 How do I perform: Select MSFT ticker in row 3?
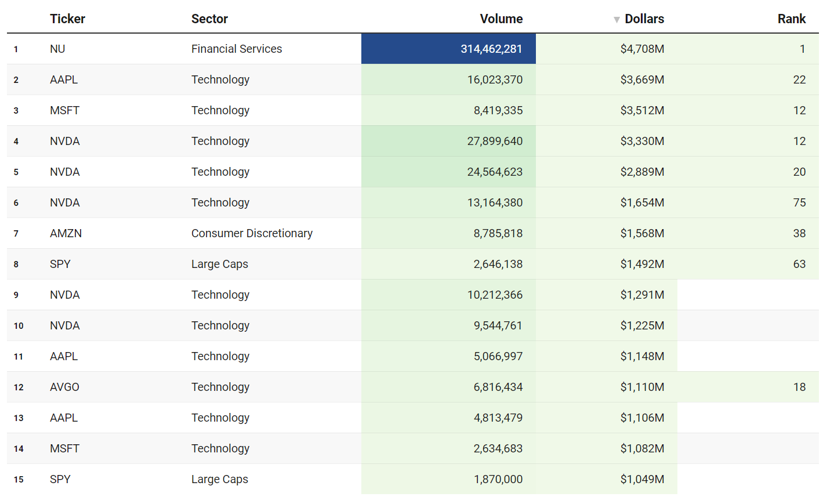coord(64,111)
